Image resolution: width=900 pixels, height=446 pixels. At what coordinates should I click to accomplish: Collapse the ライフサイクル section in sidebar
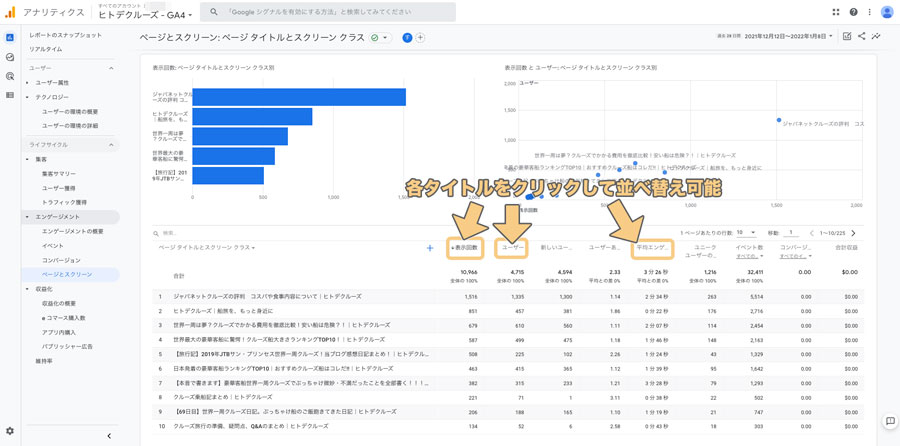(x=111, y=145)
